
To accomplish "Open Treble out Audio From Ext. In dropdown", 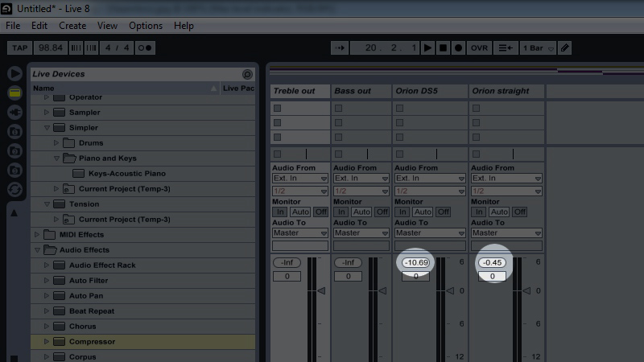I will point(299,179).
